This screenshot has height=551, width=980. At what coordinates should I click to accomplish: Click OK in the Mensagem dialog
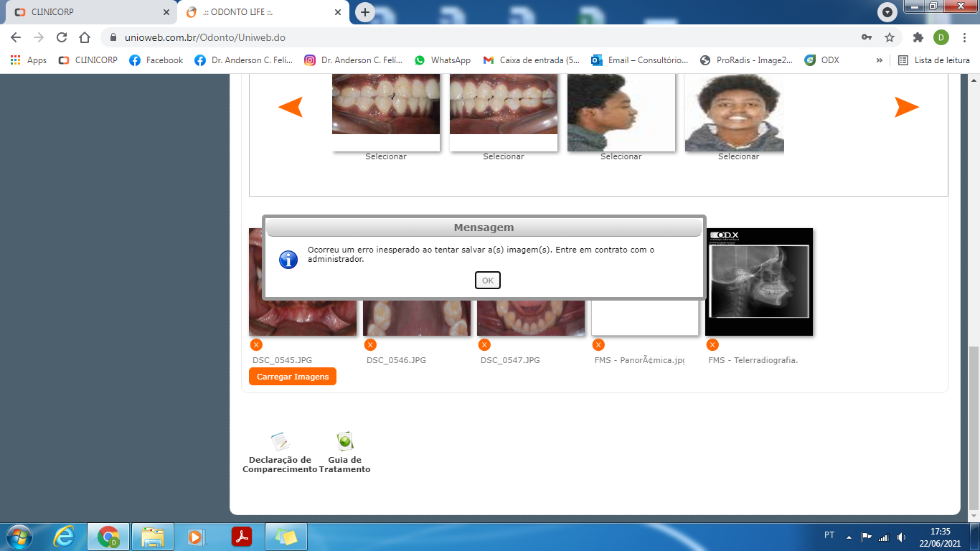pyautogui.click(x=488, y=281)
